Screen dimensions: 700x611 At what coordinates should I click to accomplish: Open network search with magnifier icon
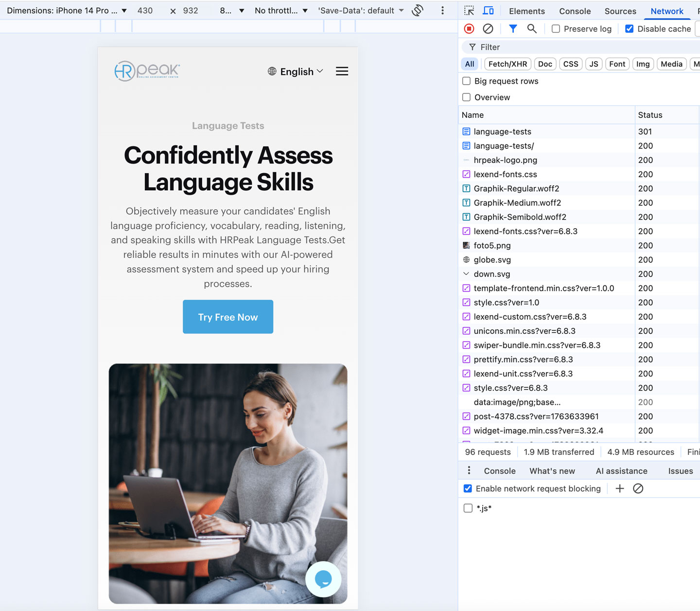coord(532,29)
